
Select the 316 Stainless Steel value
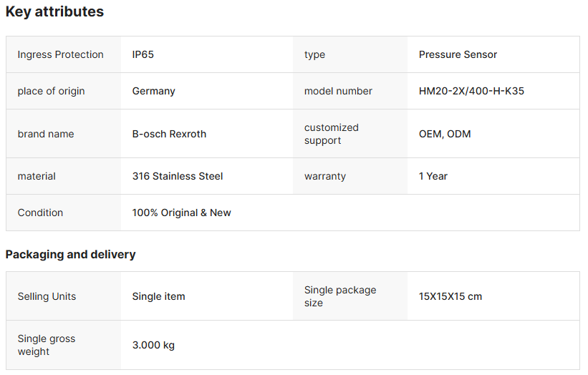(x=178, y=176)
